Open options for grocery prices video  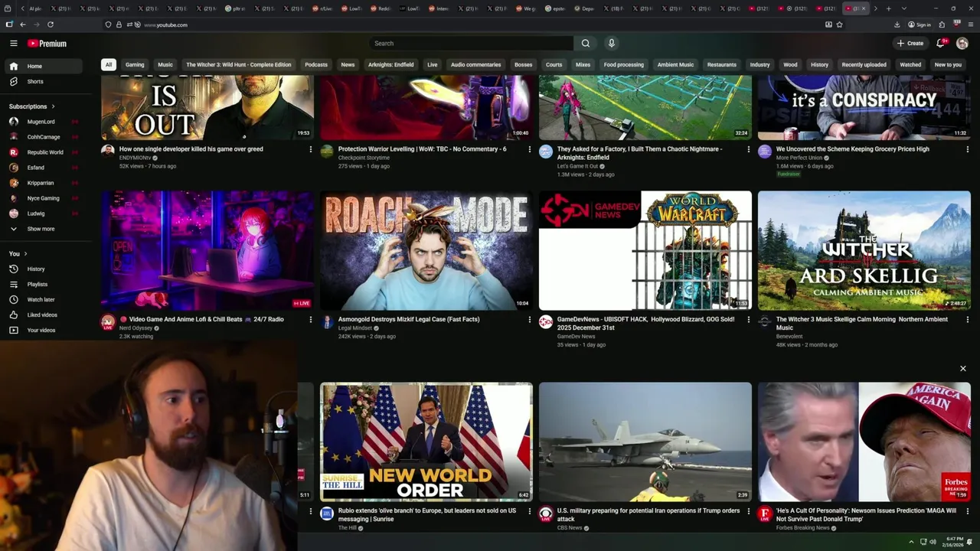(x=967, y=149)
